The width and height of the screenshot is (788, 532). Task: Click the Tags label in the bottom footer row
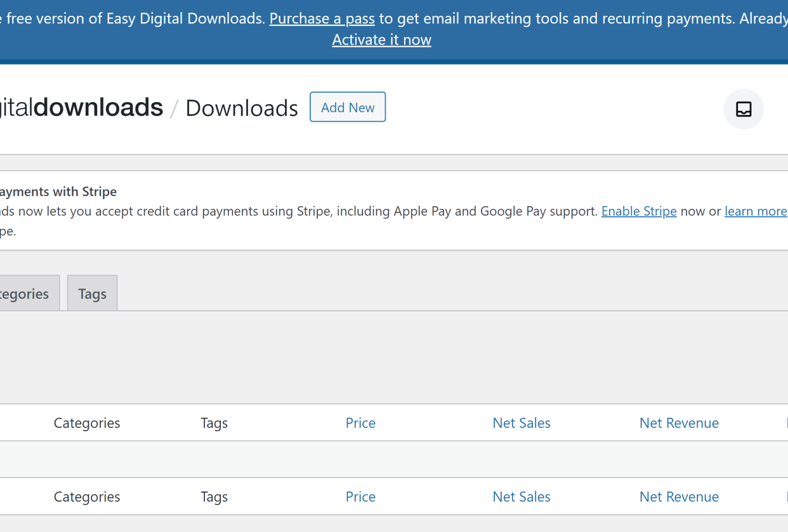click(x=214, y=496)
